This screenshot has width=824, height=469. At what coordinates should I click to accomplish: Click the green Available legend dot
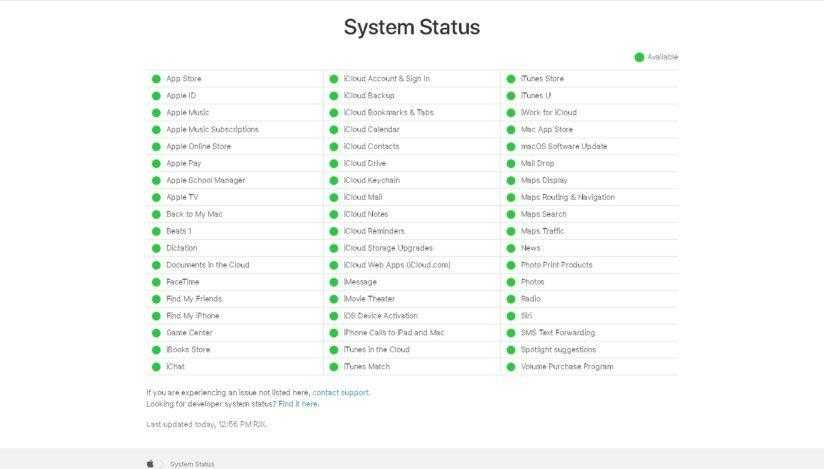click(639, 57)
